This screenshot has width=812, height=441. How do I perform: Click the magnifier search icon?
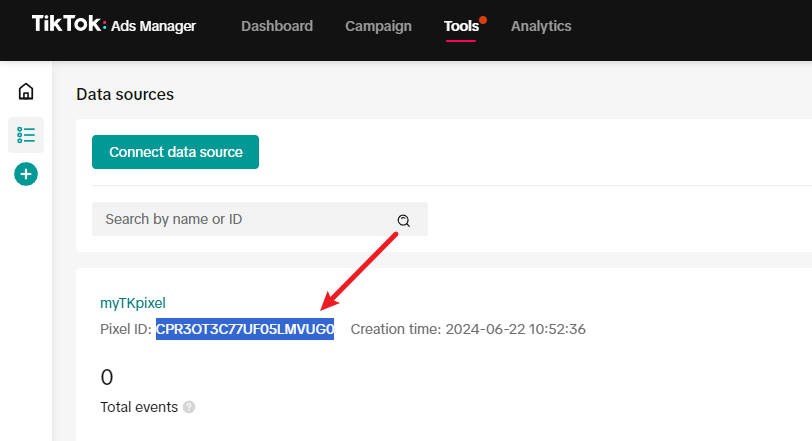[404, 220]
